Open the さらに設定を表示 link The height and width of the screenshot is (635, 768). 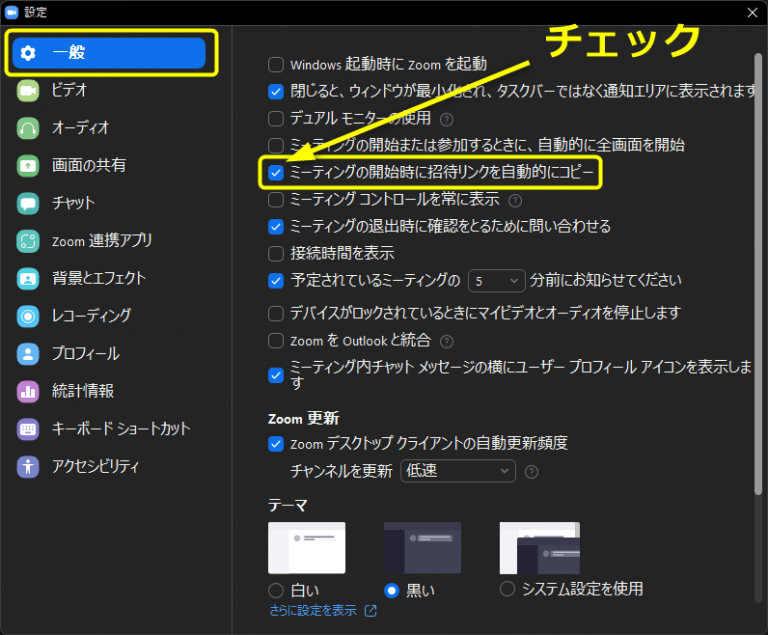tap(313, 611)
